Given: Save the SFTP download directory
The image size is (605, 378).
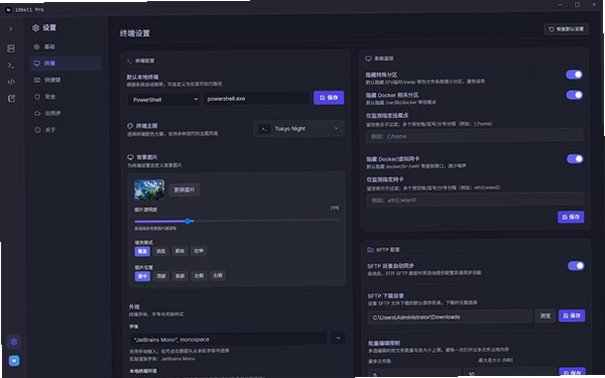Looking at the screenshot, I should pyautogui.click(x=572, y=316).
